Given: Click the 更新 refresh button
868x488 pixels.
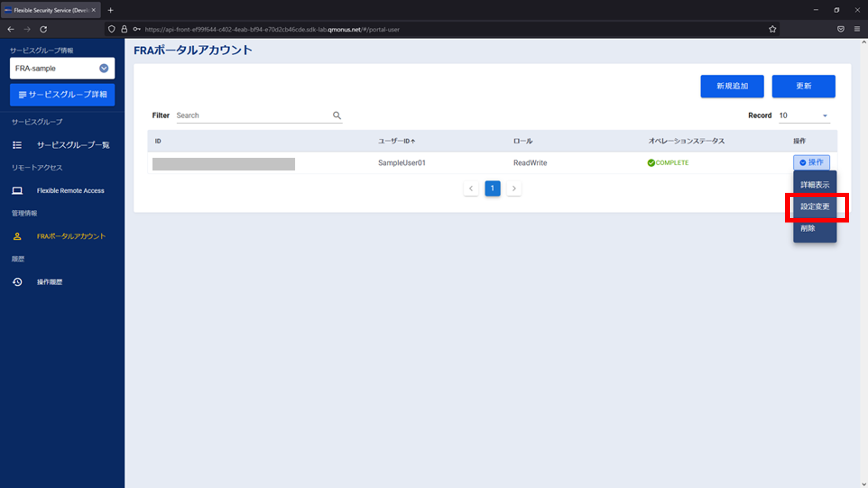Looking at the screenshot, I should (x=803, y=86).
